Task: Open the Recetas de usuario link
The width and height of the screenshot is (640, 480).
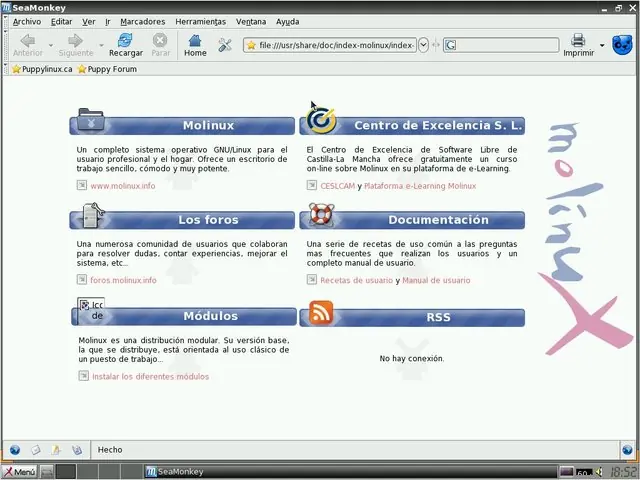Action: tap(356, 280)
